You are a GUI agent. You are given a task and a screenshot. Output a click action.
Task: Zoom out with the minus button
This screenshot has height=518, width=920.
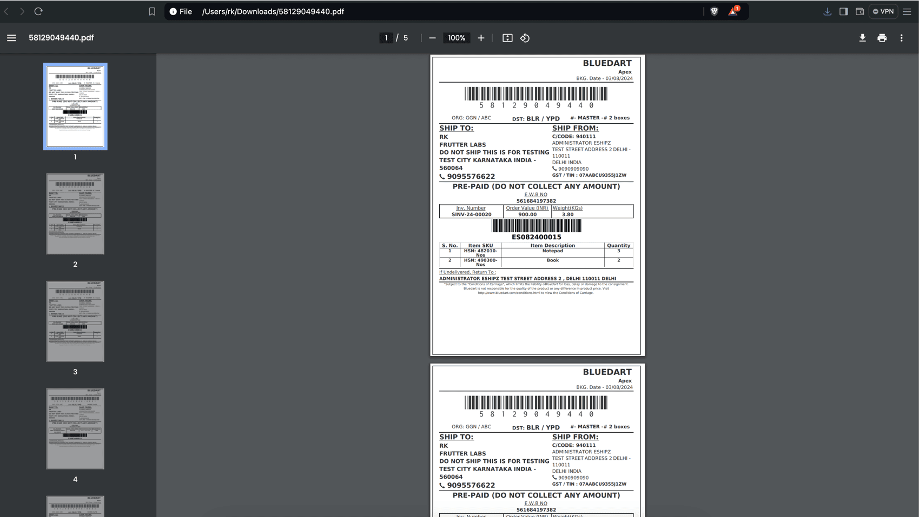point(432,38)
